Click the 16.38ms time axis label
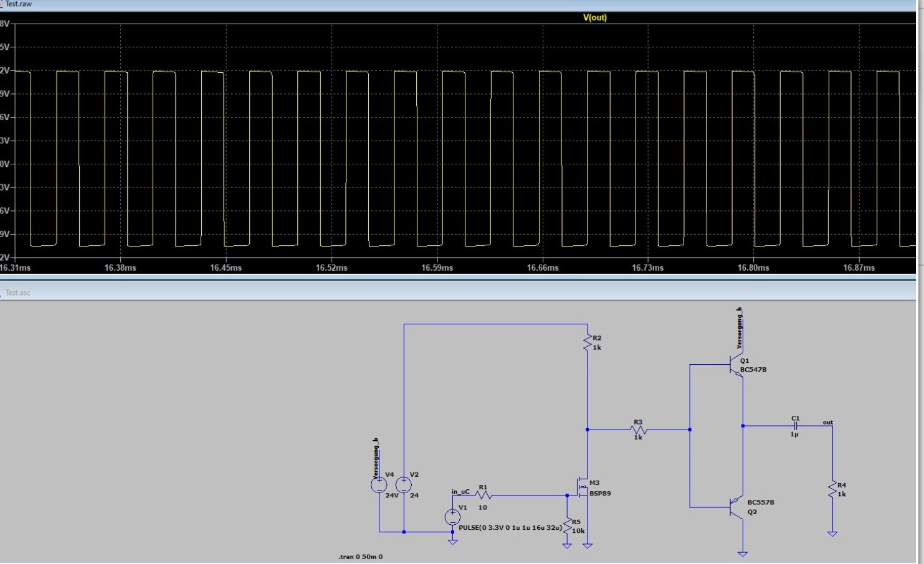 point(120,268)
